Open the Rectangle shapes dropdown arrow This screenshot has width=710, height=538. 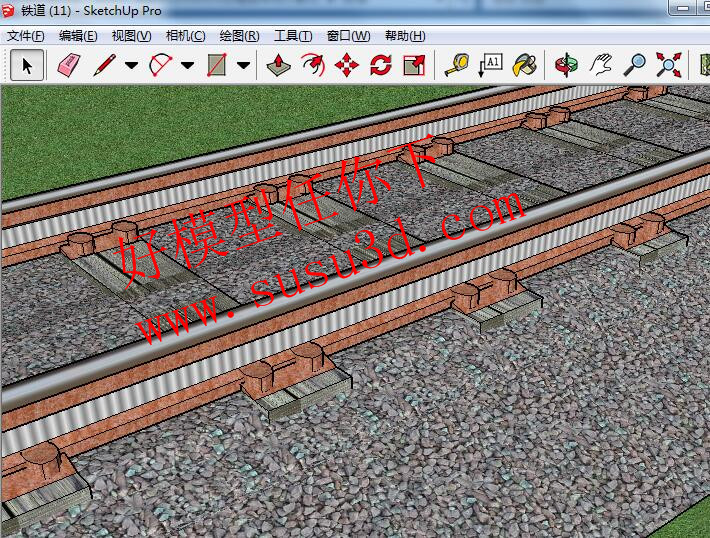[x=244, y=66]
